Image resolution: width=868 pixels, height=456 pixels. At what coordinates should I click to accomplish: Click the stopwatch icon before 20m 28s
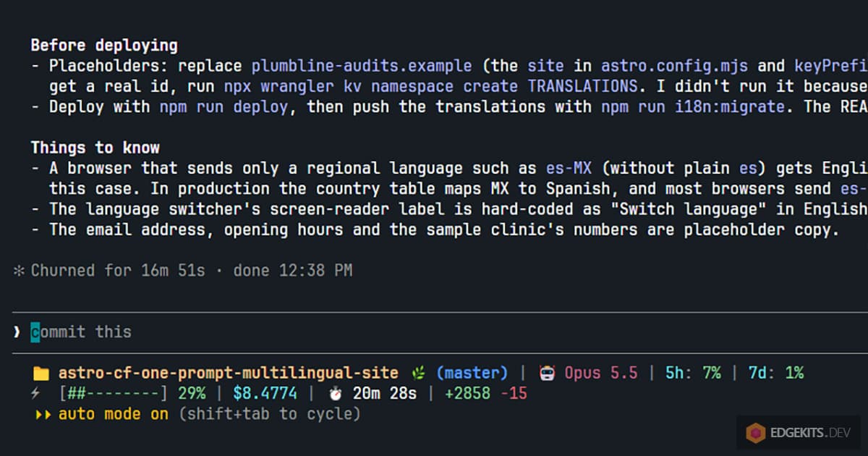pos(335,394)
